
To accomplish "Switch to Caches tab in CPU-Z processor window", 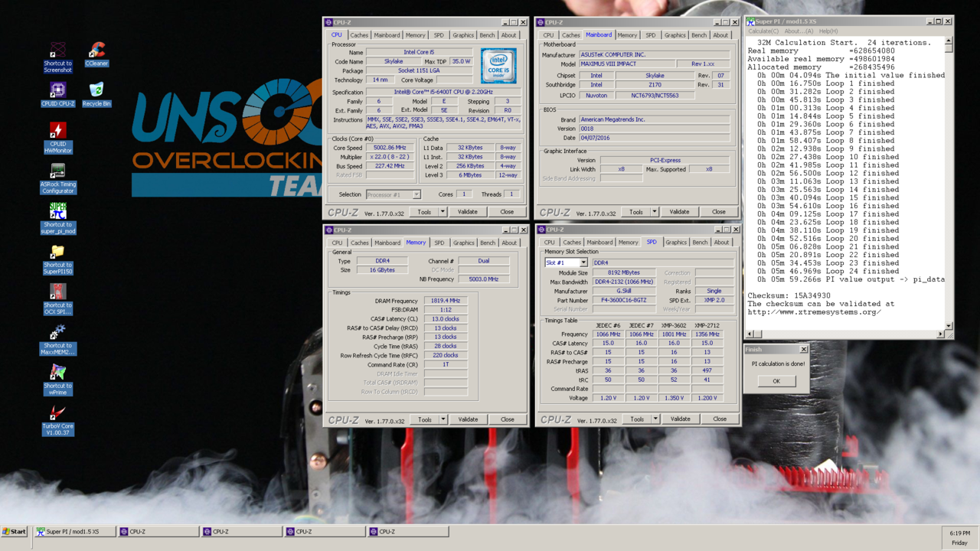I will [x=359, y=35].
